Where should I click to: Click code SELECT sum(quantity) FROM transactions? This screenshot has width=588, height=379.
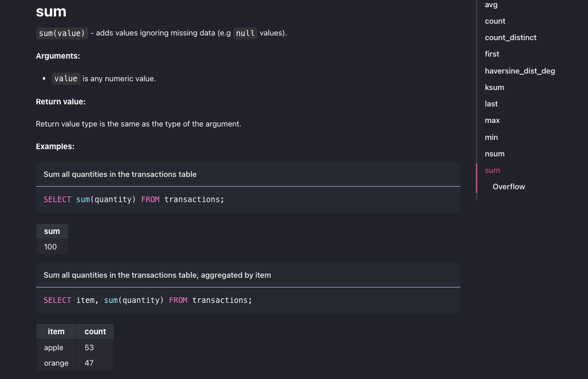click(x=134, y=200)
